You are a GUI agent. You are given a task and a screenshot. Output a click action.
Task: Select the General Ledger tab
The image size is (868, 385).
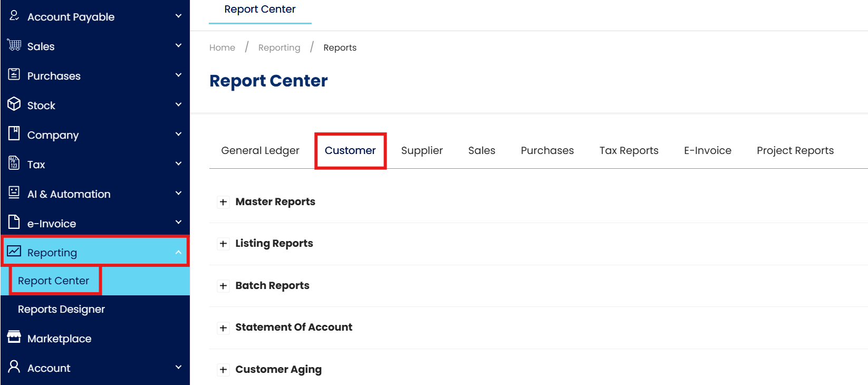click(260, 151)
